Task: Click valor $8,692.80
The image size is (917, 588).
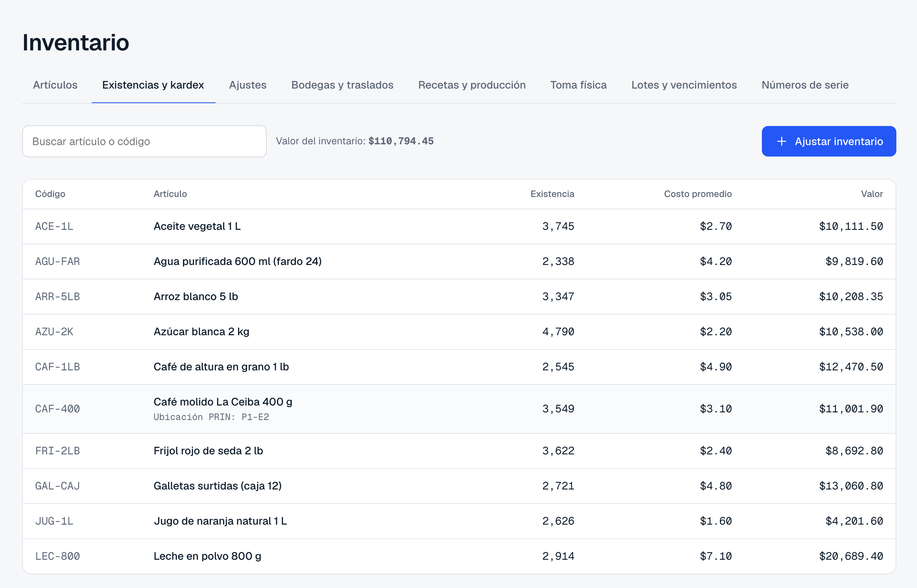Action: coord(854,451)
